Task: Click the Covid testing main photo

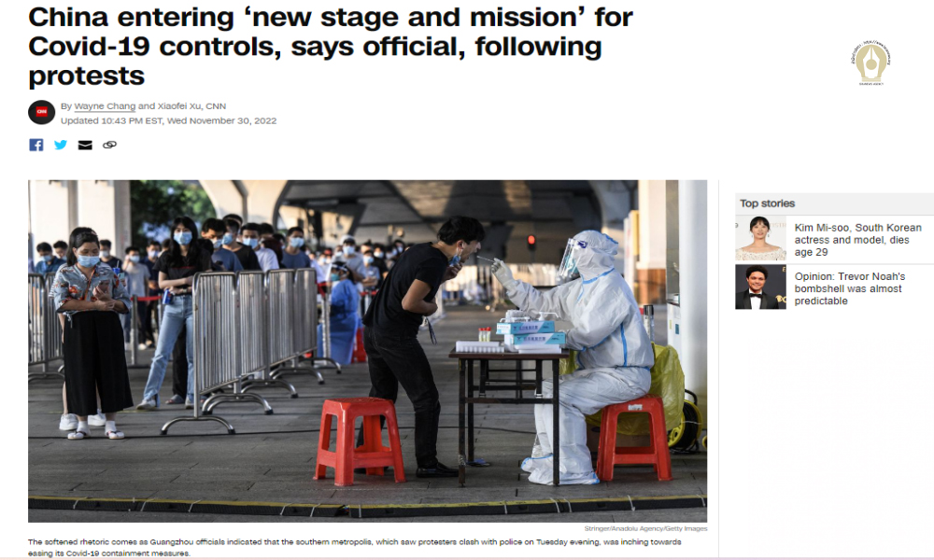Action: tap(367, 351)
